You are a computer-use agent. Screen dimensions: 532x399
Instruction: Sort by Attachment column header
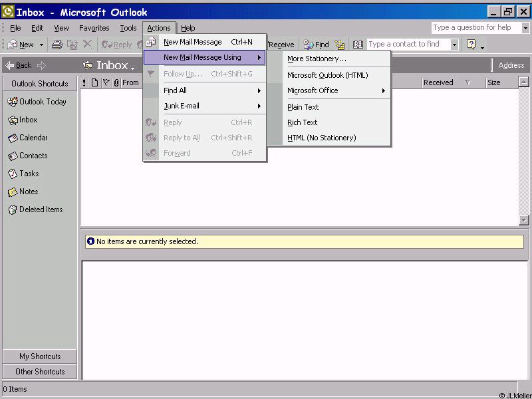click(116, 82)
